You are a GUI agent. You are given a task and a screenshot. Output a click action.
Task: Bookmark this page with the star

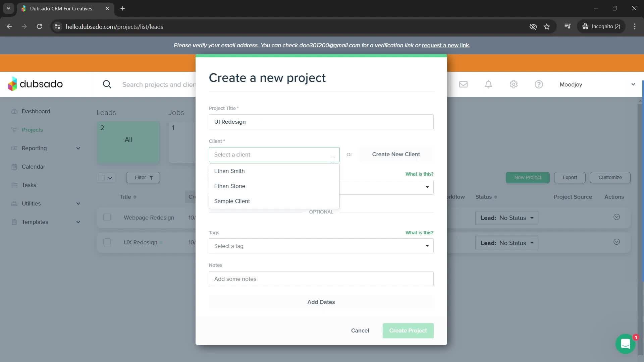coord(547,26)
